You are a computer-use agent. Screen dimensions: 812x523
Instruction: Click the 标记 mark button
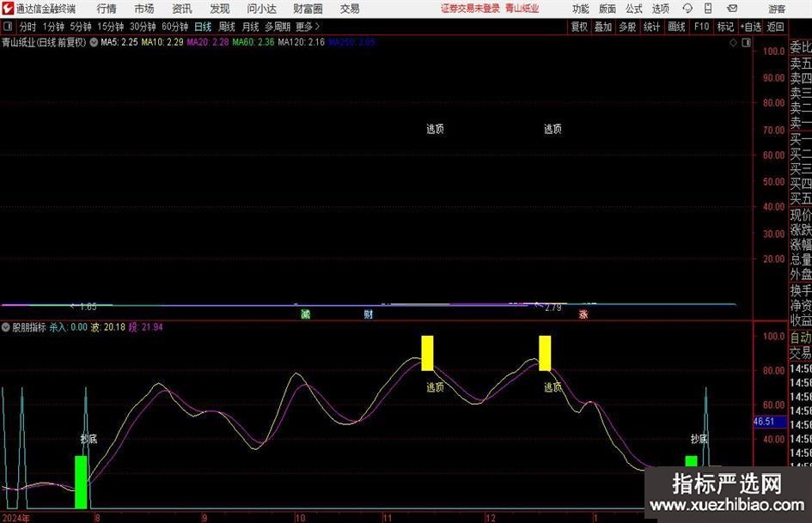click(725, 27)
